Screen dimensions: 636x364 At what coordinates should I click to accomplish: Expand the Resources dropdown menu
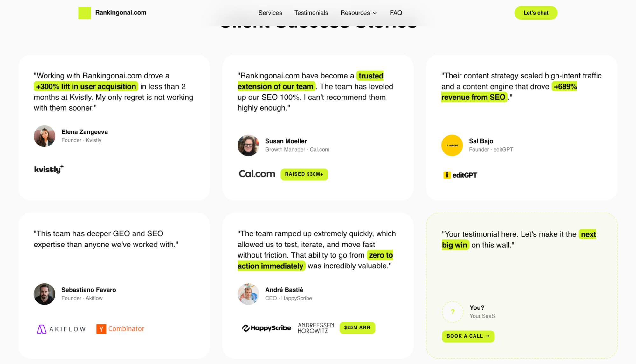point(358,13)
